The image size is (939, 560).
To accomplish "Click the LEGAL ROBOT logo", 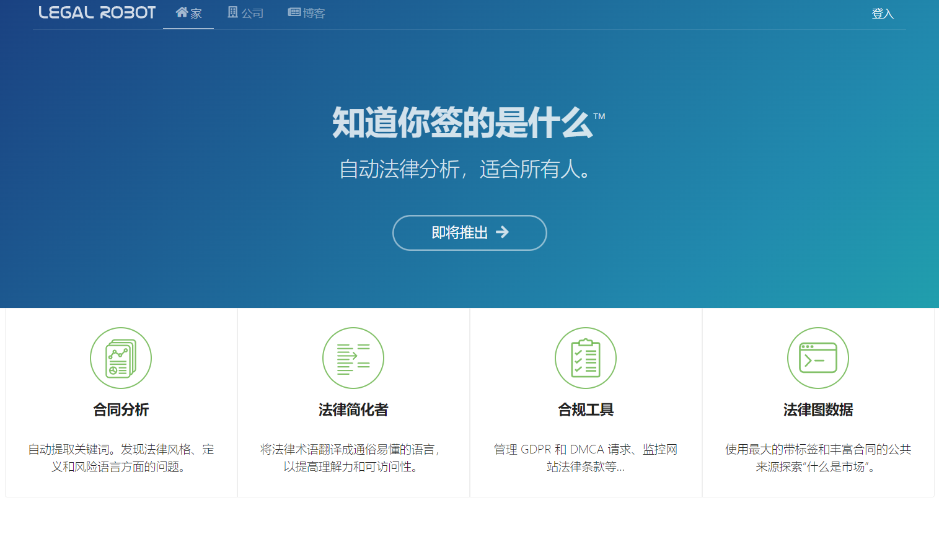I will [96, 12].
